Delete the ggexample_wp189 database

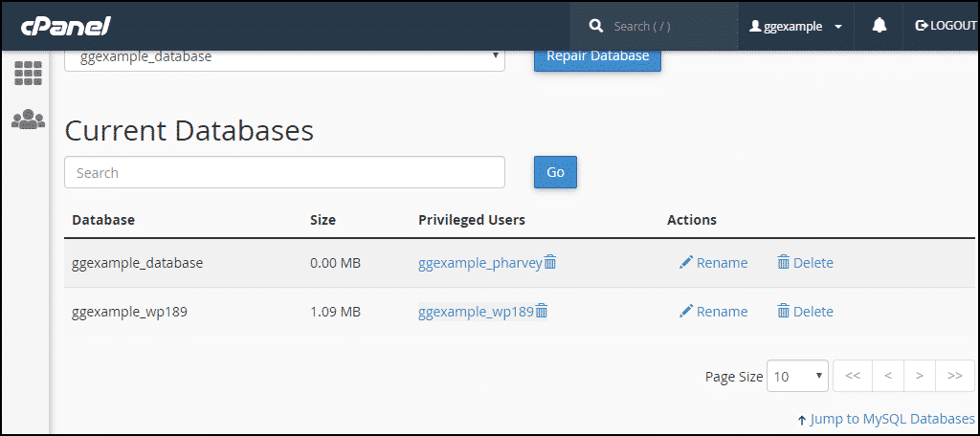pos(805,312)
